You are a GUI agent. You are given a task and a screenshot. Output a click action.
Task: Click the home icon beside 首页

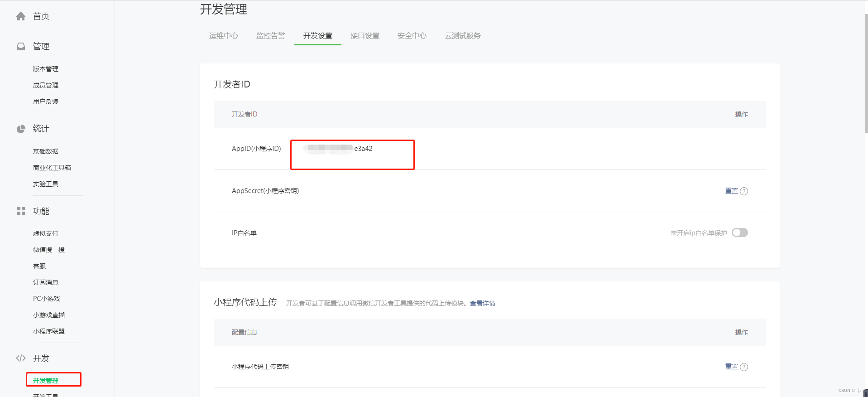pyautogui.click(x=21, y=16)
